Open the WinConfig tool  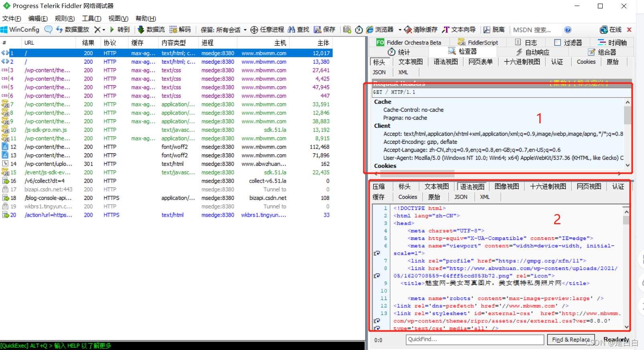click(20, 30)
